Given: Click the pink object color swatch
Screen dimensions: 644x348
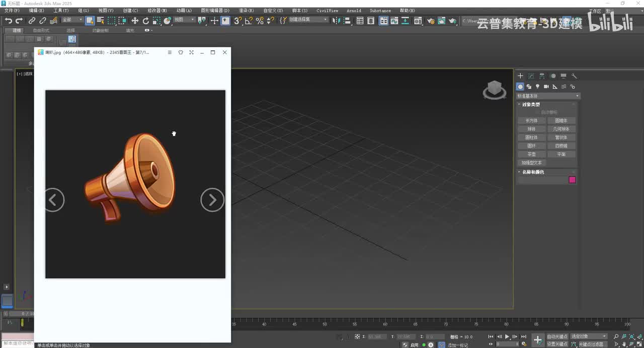Looking at the screenshot, I should coord(572,180).
